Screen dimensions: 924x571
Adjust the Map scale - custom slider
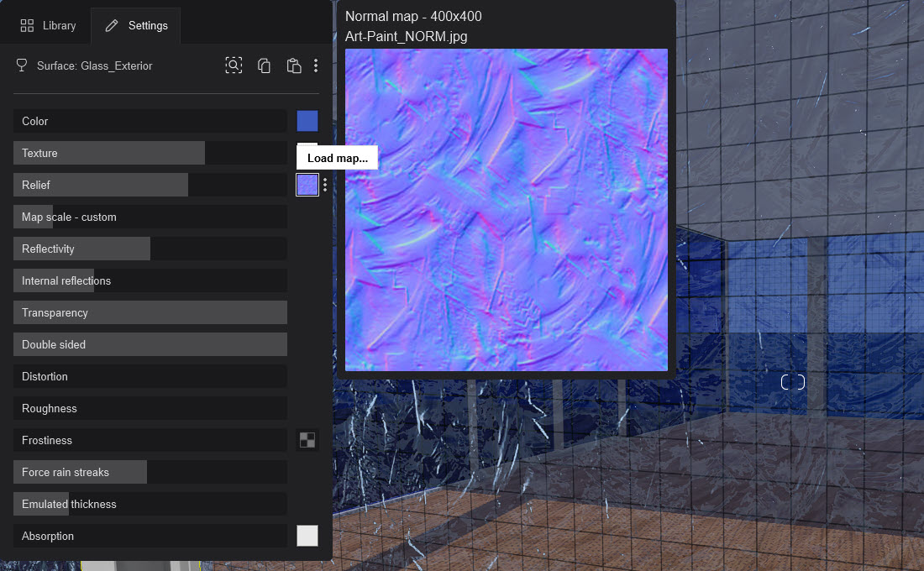150,217
